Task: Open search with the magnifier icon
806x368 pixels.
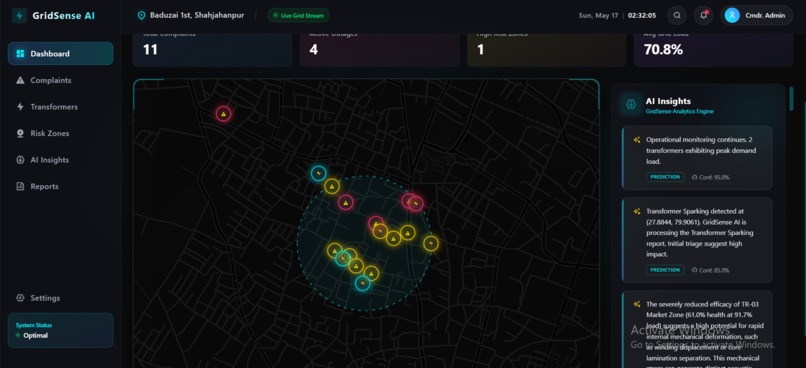Action: coord(677,15)
